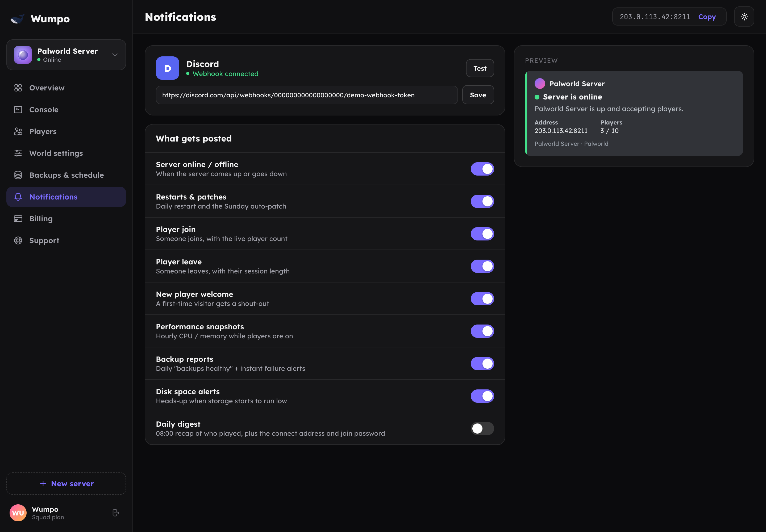Click the log out icon

pyautogui.click(x=116, y=513)
